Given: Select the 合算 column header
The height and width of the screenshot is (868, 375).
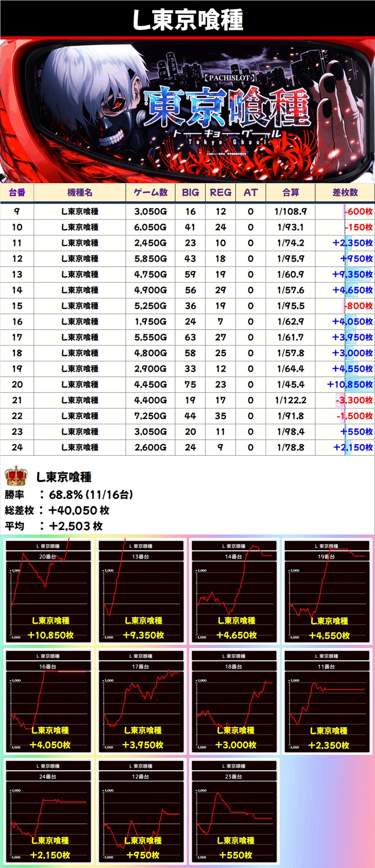Looking at the screenshot, I should coord(290,192).
